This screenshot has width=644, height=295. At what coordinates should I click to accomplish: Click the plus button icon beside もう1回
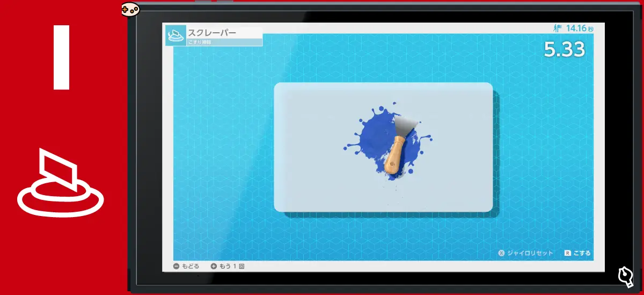pyautogui.click(x=214, y=266)
